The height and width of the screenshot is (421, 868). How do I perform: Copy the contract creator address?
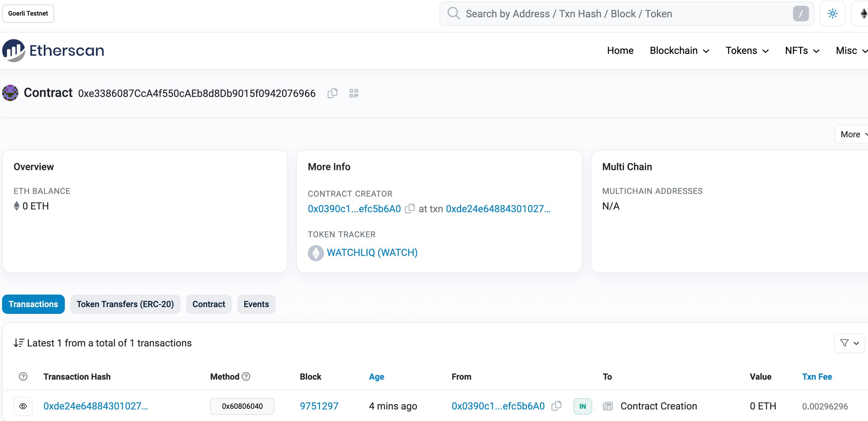(x=410, y=208)
